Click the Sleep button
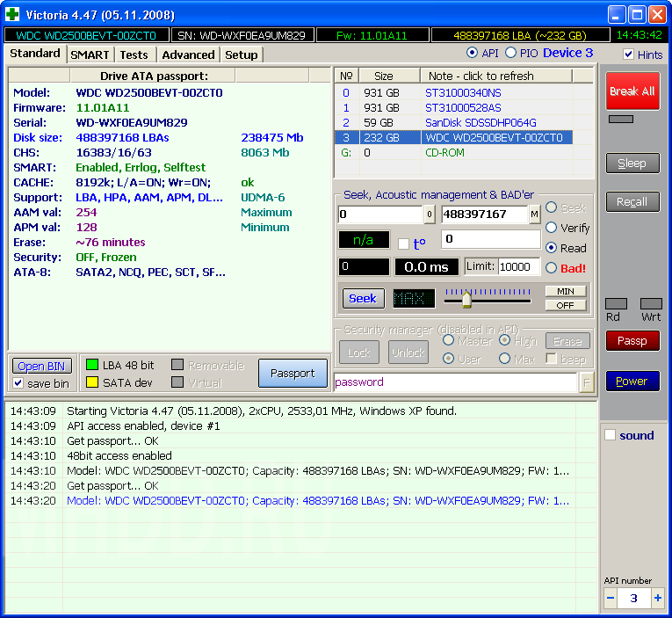 [632, 163]
